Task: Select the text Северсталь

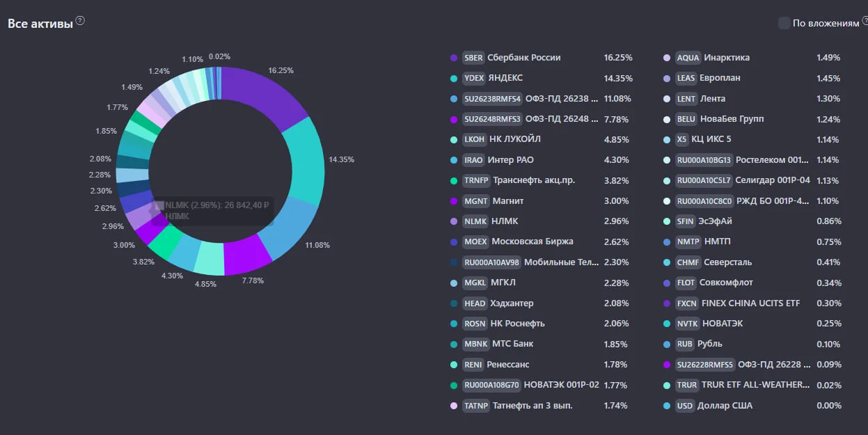Action: [x=728, y=262]
